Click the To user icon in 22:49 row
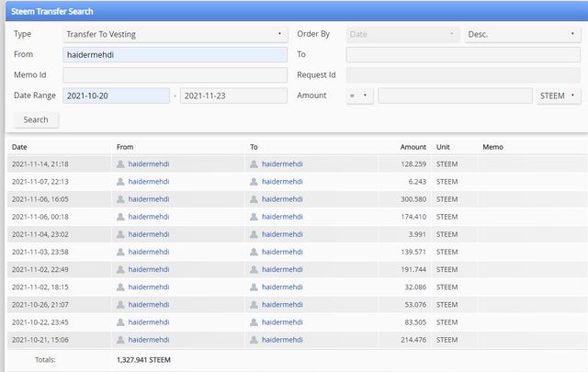Screen dimensions: 588x372 [254, 269]
